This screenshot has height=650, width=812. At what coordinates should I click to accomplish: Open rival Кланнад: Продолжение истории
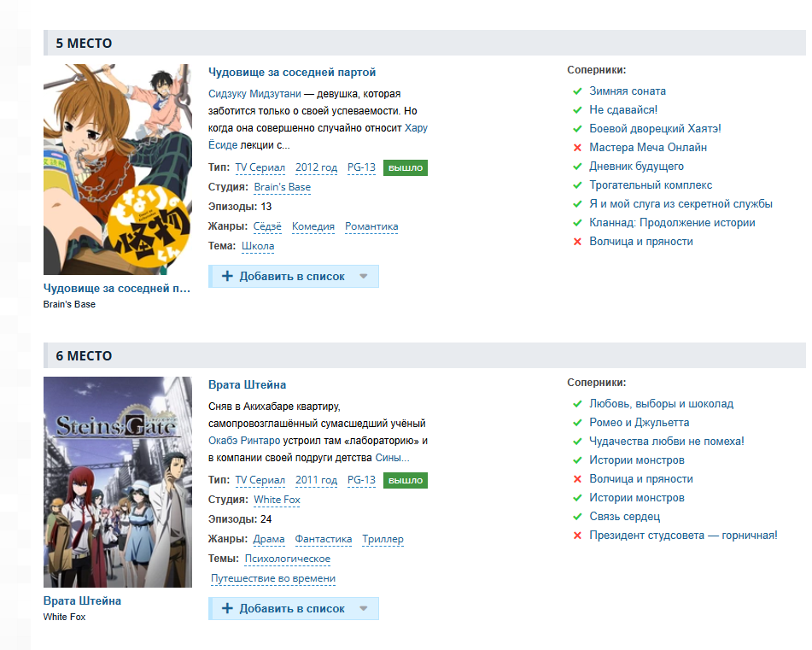(672, 223)
